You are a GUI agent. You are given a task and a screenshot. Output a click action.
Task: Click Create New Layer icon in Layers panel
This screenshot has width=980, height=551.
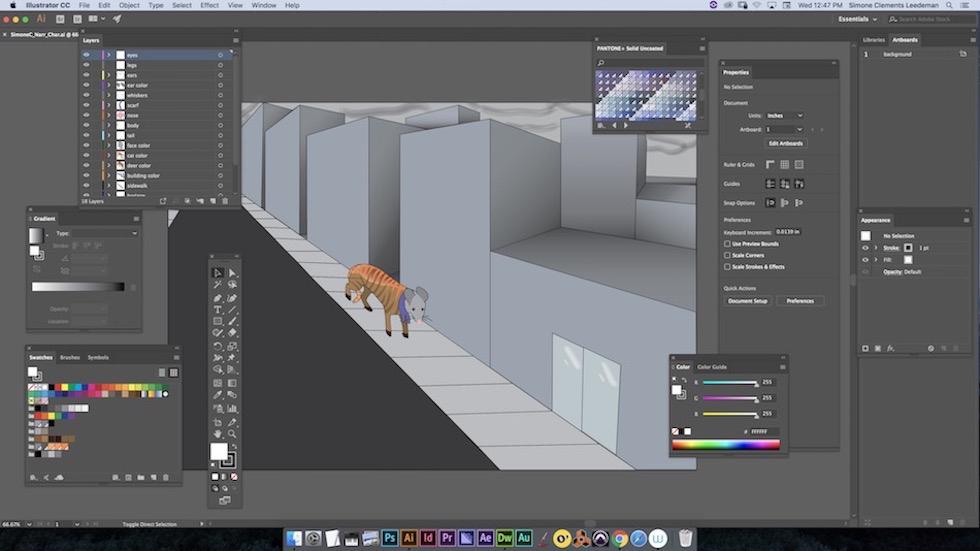[x=212, y=201]
